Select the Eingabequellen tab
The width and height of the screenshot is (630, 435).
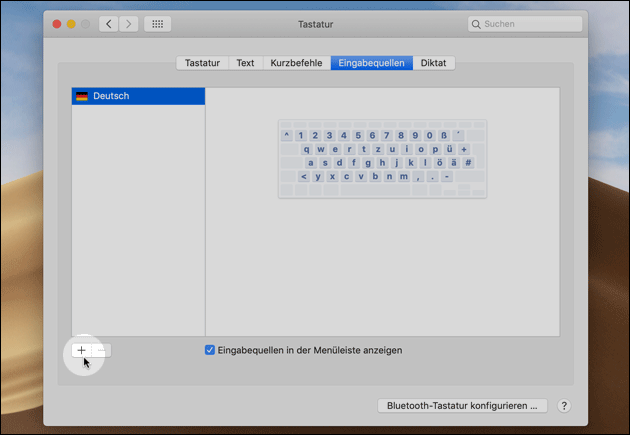(x=372, y=63)
